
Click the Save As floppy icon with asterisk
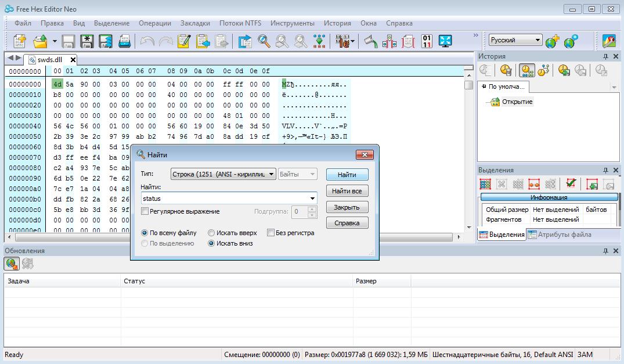pyautogui.click(x=86, y=41)
